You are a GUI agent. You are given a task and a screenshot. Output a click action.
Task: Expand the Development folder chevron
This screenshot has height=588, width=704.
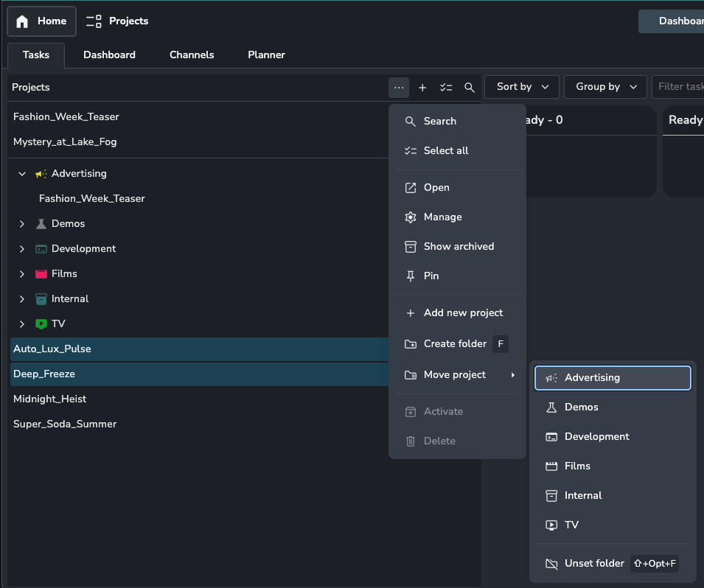point(22,248)
